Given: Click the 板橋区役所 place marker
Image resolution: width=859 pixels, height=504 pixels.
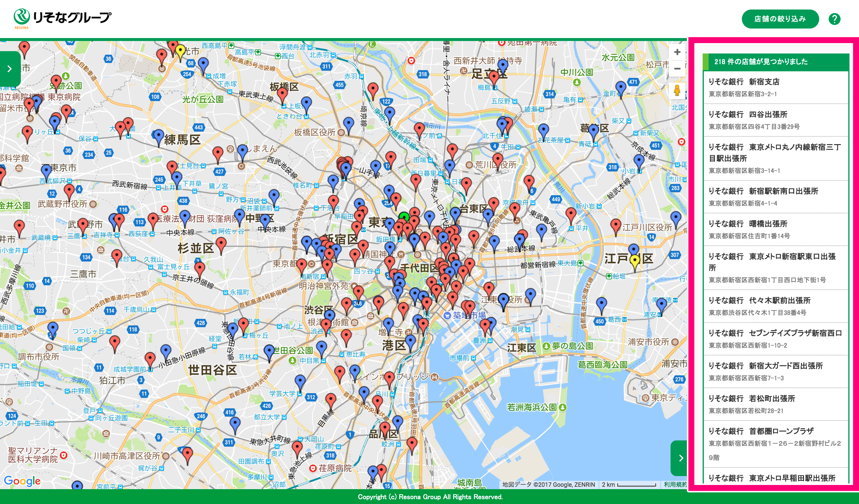Looking at the screenshot, I should [x=341, y=133].
